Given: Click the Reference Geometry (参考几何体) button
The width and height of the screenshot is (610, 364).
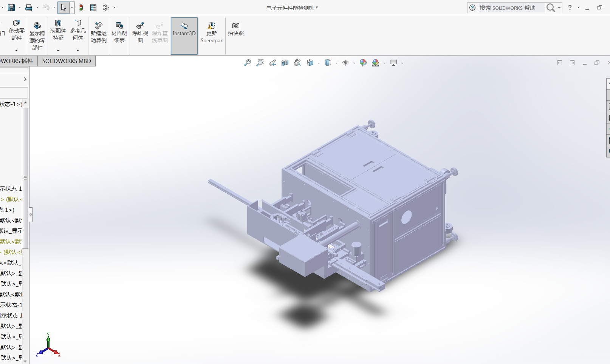Looking at the screenshot, I should pos(78,30).
